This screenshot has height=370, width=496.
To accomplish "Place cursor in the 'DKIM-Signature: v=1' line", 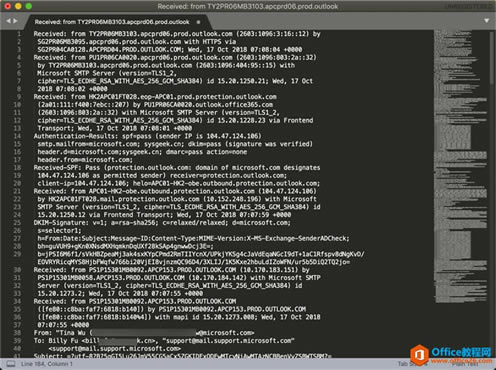I will (162, 223).
